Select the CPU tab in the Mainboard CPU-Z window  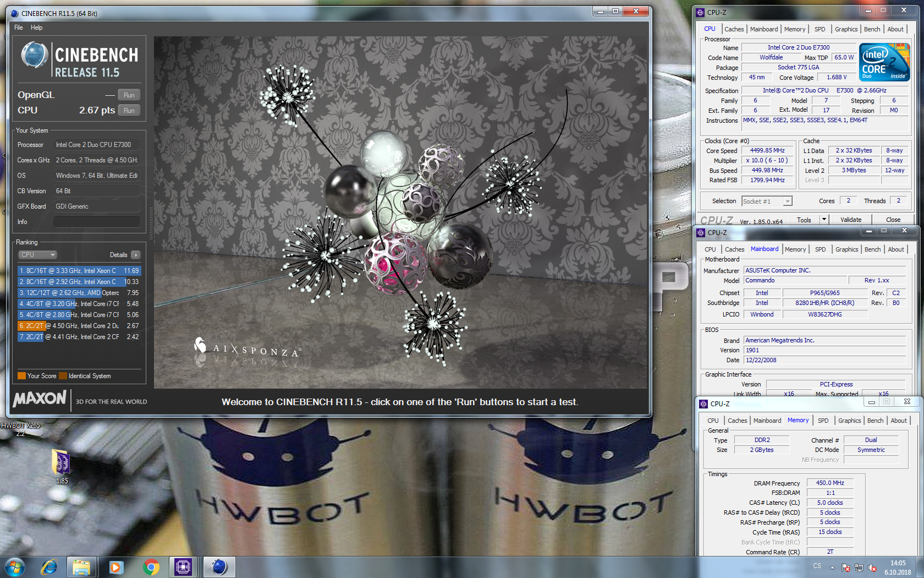pyautogui.click(x=710, y=249)
